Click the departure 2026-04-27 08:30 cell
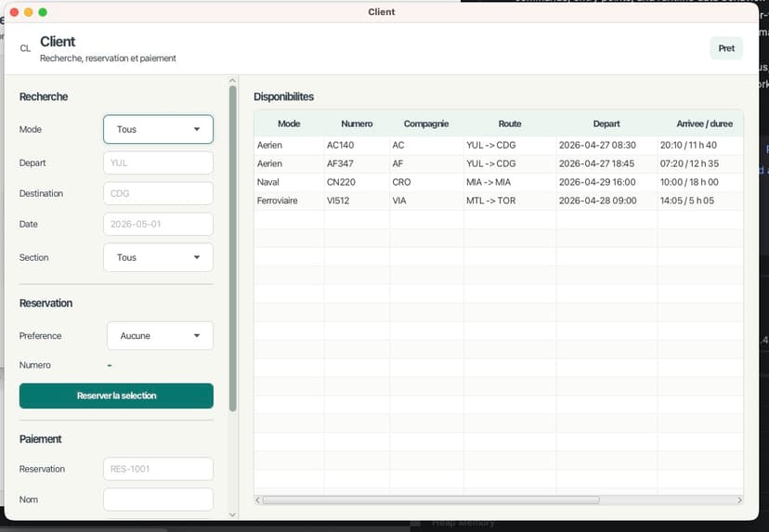 tap(606, 145)
